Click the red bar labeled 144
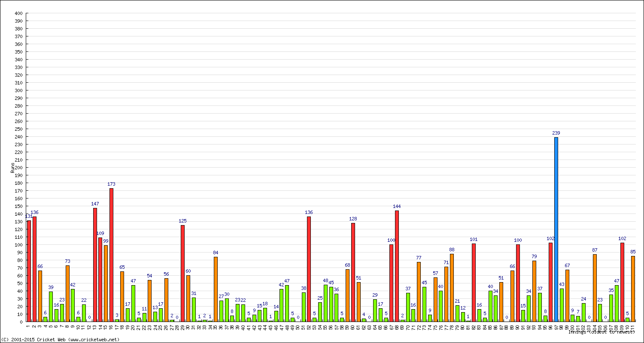 (x=397, y=266)
